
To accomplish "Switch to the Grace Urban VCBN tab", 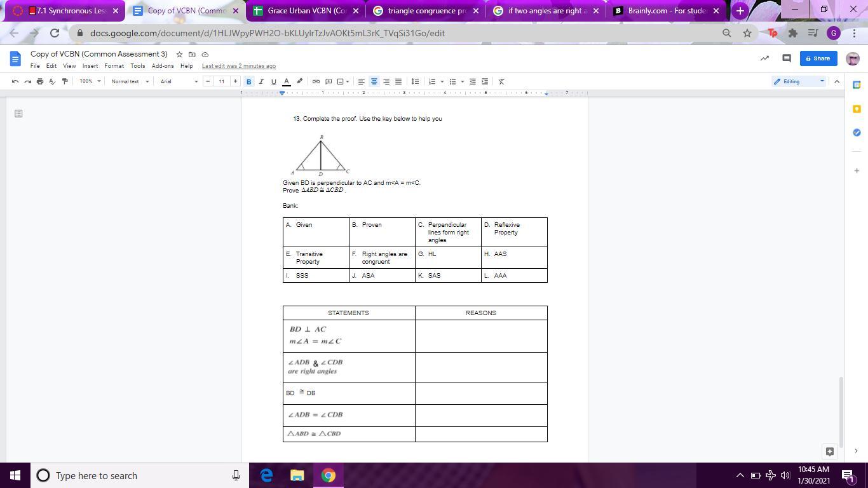I will pos(306,11).
